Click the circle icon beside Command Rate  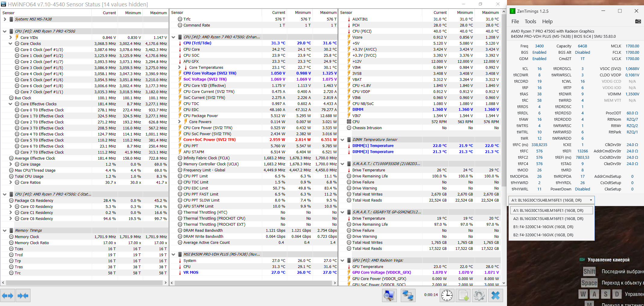click(180, 25)
